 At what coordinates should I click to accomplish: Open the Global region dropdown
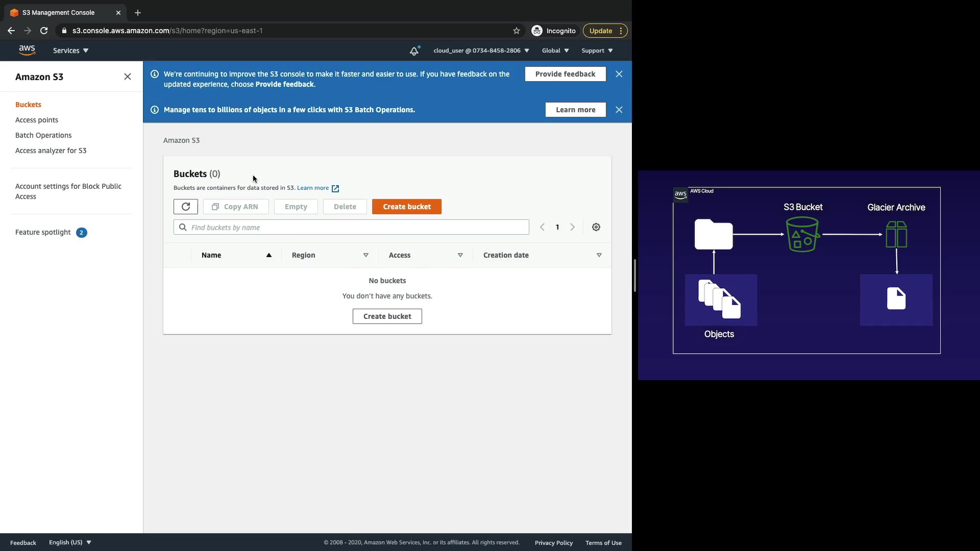tap(555, 51)
